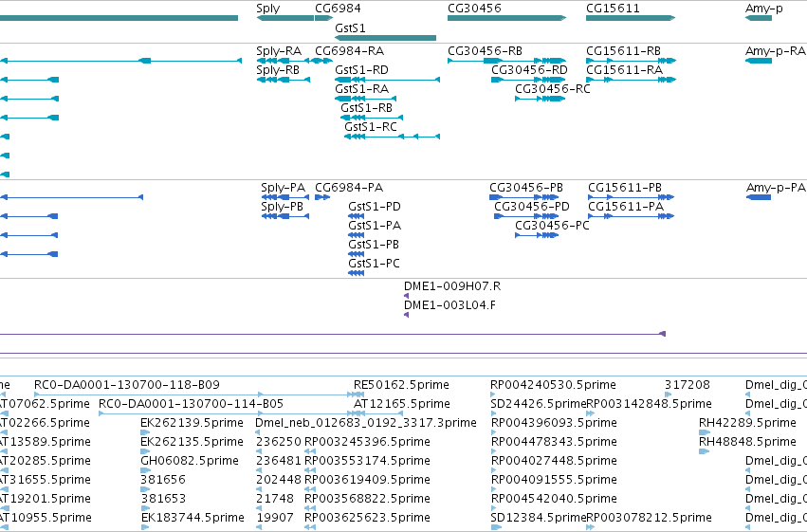807x532 pixels.
Task: Select EST EK262135.5prime
Action: click(x=192, y=442)
